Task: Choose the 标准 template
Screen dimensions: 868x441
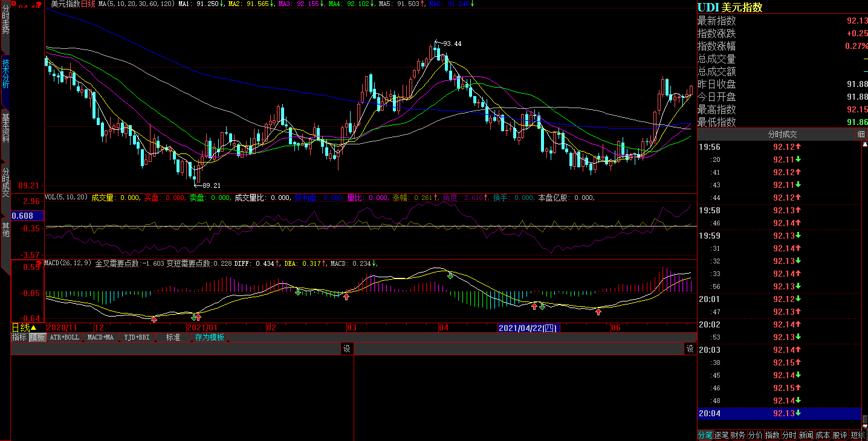Action: click(x=173, y=337)
